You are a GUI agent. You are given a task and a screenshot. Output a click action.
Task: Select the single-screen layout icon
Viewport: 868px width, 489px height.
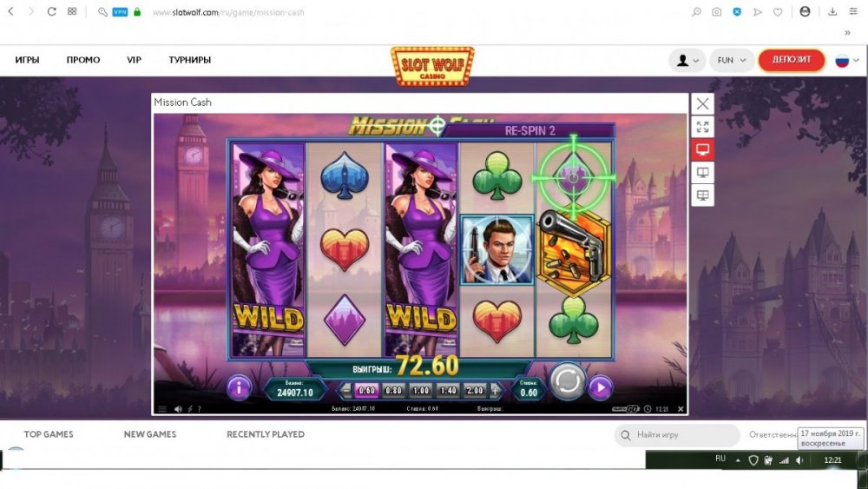[702, 149]
